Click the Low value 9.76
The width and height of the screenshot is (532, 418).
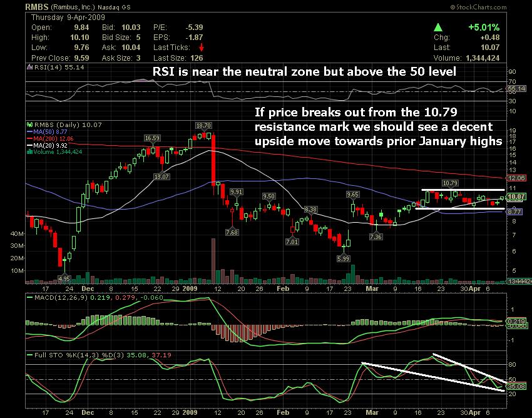click(81, 48)
